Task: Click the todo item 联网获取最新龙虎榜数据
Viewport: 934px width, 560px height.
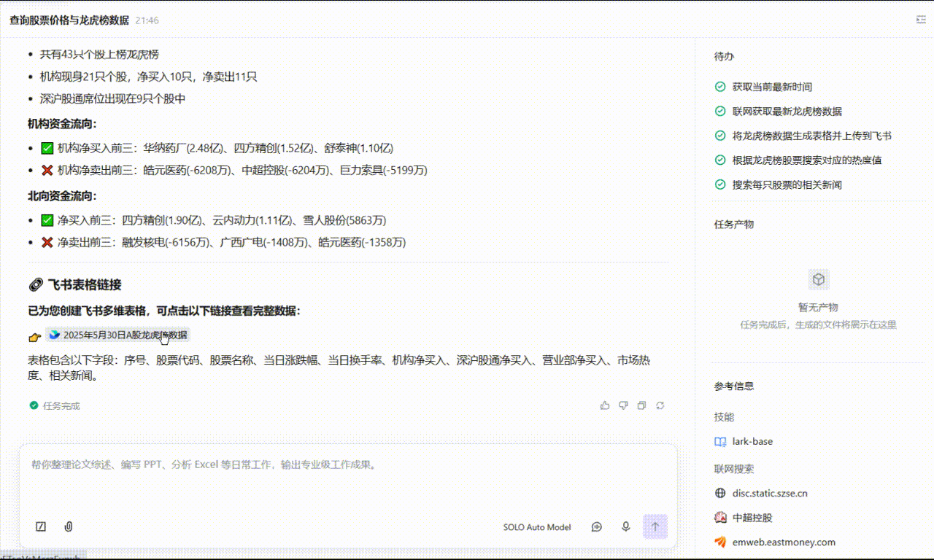Action: pyautogui.click(x=787, y=112)
